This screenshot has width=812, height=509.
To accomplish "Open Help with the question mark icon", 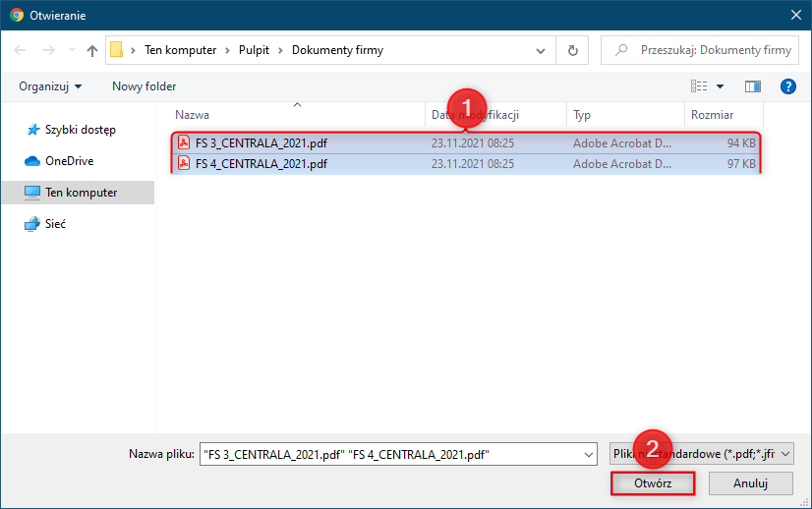I will pos(788,86).
